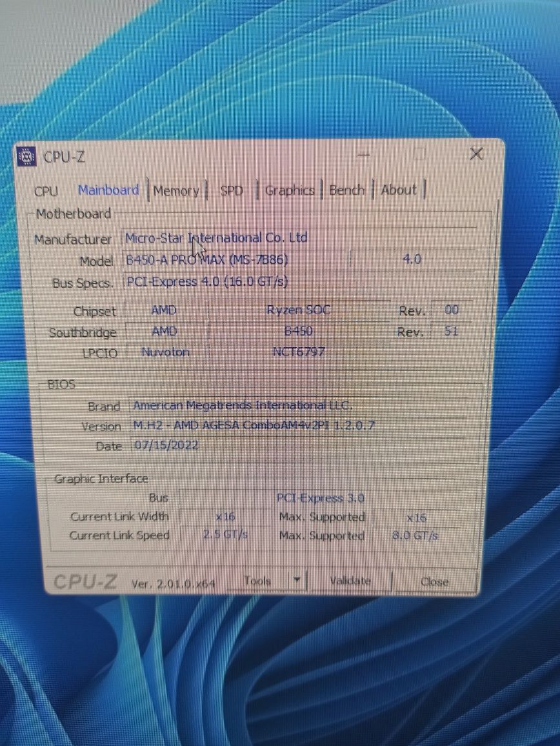Click the Max. Supported speed 8.0 GT/s value
This screenshot has height=746, width=560.
[x=416, y=536]
